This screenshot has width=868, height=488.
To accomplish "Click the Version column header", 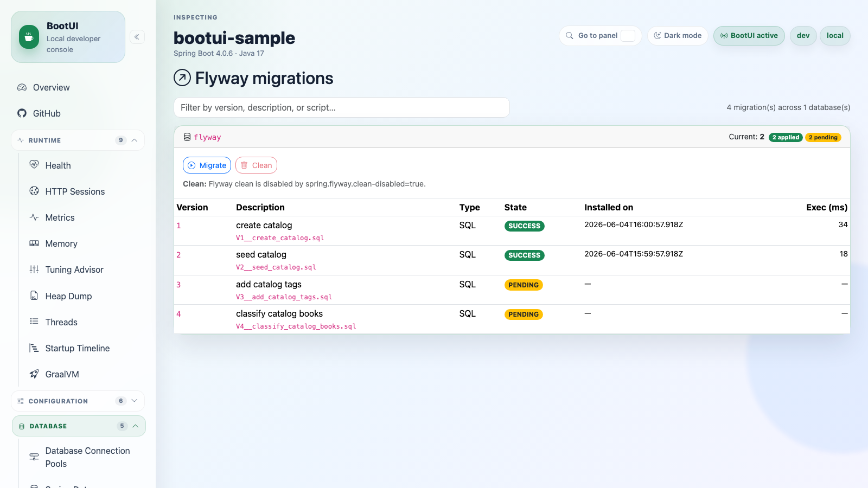I will click(x=192, y=207).
